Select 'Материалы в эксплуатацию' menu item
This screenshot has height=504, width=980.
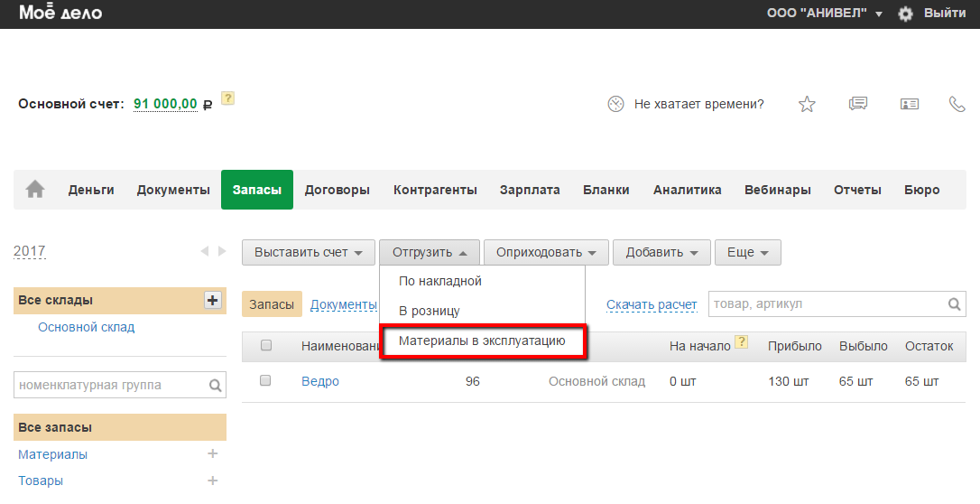coord(482,341)
